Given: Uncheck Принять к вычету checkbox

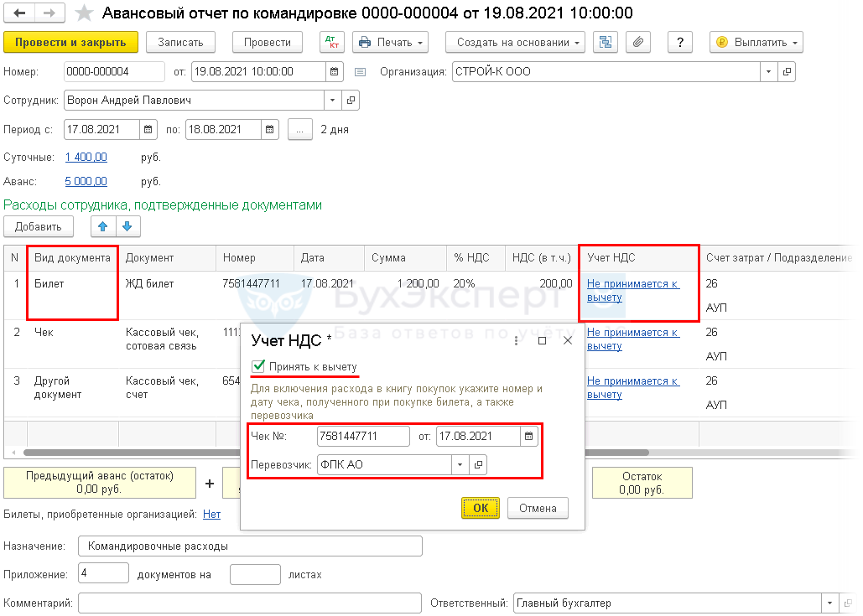Looking at the screenshot, I should click(x=258, y=367).
